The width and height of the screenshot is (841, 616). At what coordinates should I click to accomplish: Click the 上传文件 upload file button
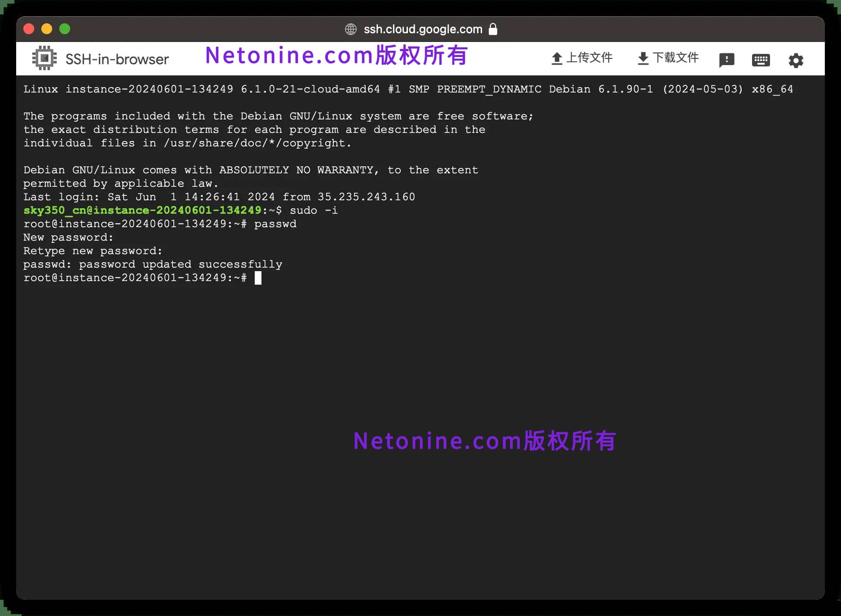[582, 58]
